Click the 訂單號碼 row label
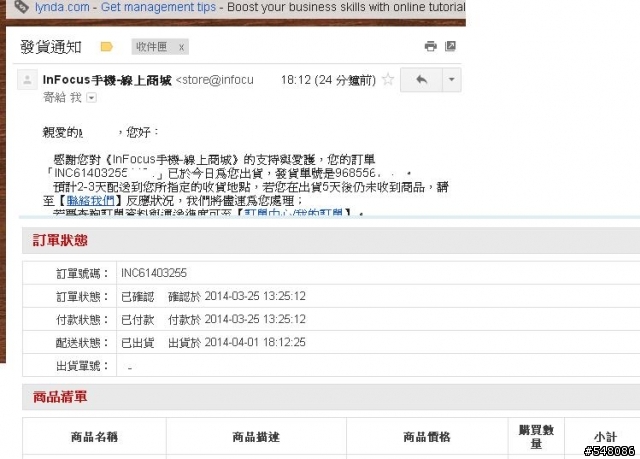The height and width of the screenshot is (459, 640). click(x=82, y=273)
